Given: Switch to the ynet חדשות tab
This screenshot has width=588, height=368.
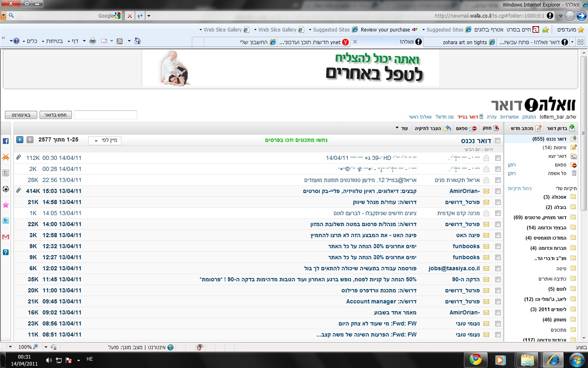Looking at the screenshot, I should click(x=314, y=42).
